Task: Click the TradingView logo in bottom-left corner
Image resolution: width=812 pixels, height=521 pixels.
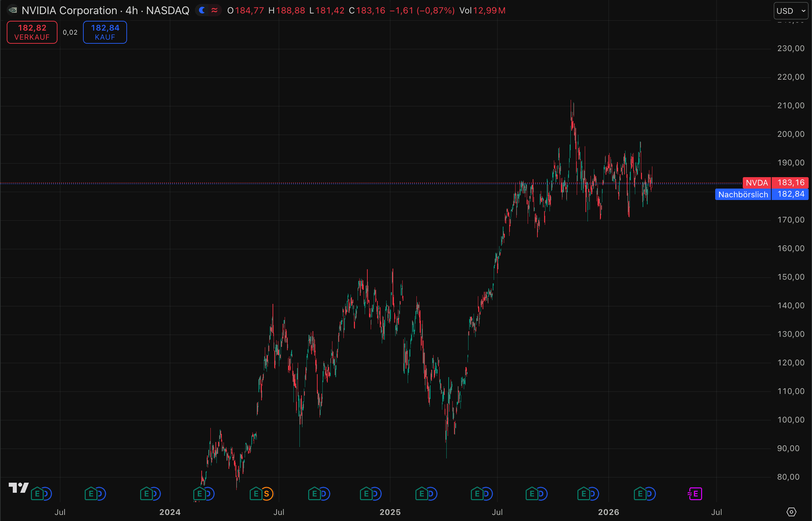Action: [18, 488]
